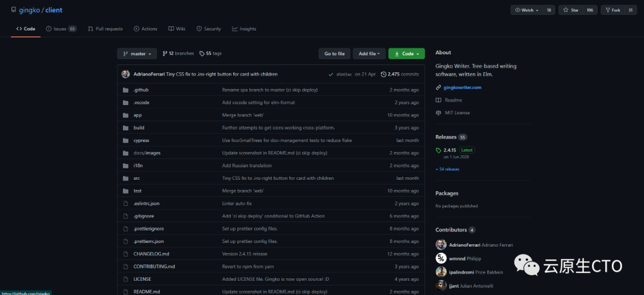Go to the Actions tab
Viewport: 644px width, 295px height.
coord(145,29)
